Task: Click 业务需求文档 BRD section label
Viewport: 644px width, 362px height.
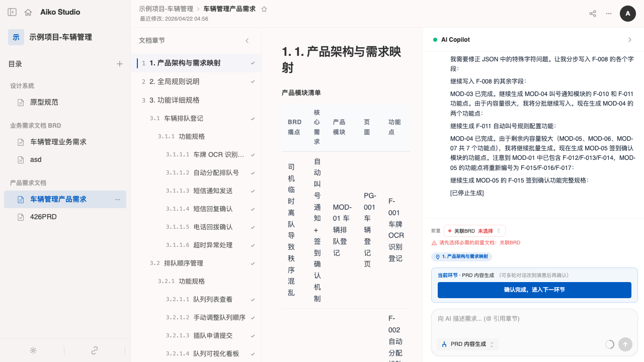Action: (36, 126)
